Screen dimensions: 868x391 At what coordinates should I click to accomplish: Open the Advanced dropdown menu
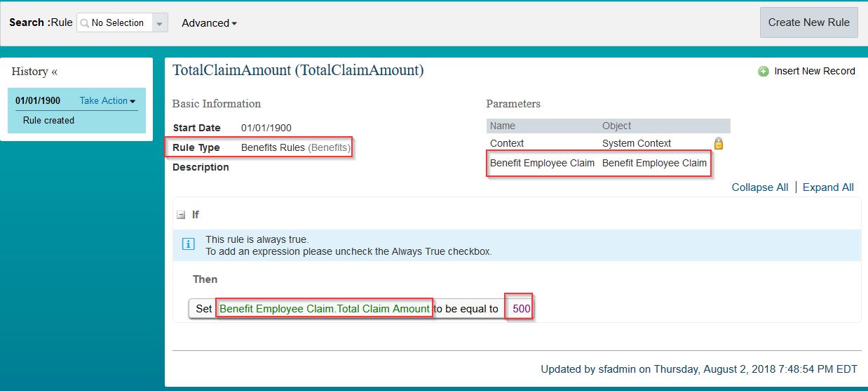pos(209,23)
